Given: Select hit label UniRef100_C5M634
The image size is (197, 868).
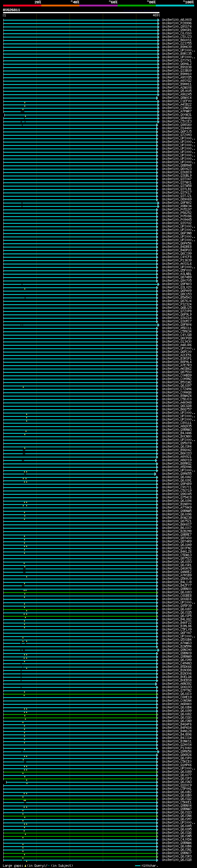Looking at the screenshot, I should tap(177, 332).
